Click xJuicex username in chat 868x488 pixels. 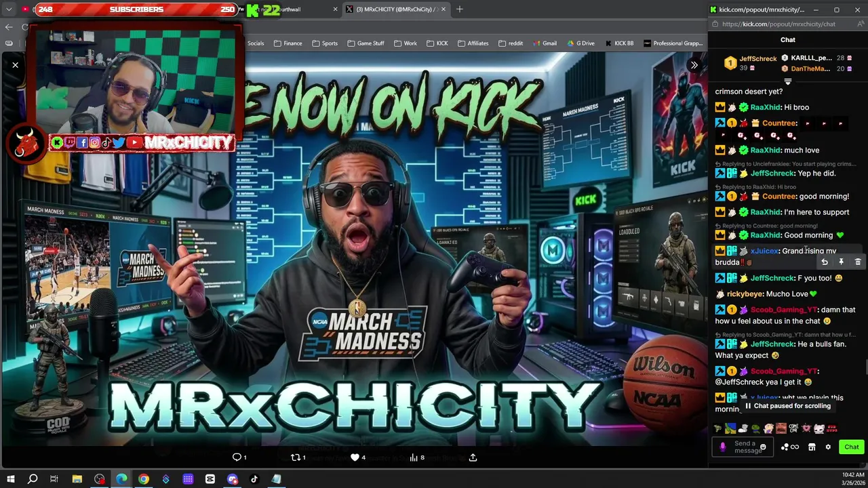click(764, 251)
